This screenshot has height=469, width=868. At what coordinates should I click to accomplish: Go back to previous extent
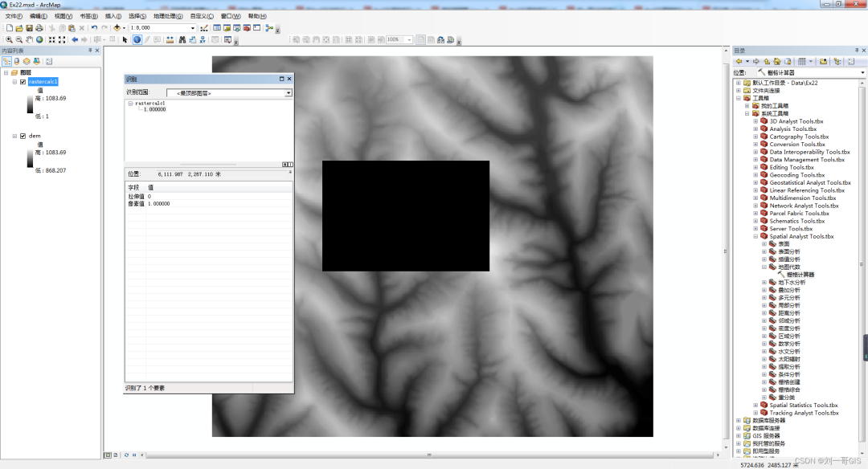coord(75,40)
